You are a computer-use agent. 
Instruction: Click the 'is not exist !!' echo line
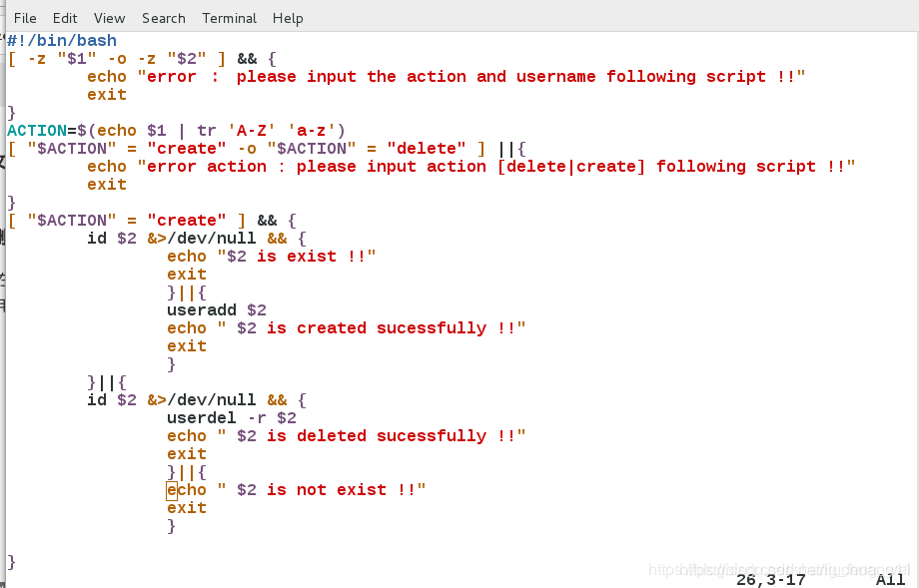tap(297, 489)
